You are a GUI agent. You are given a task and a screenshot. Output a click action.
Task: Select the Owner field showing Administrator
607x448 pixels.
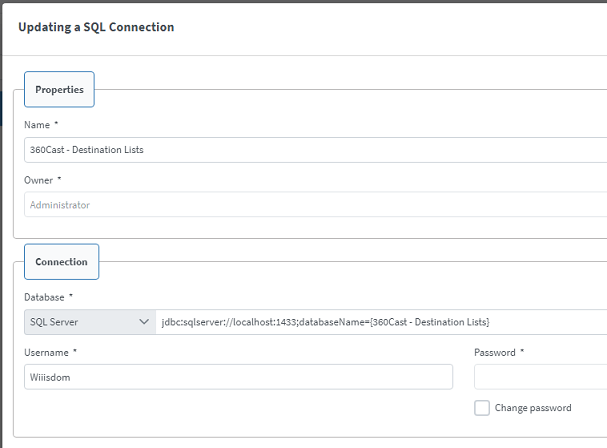click(316, 204)
